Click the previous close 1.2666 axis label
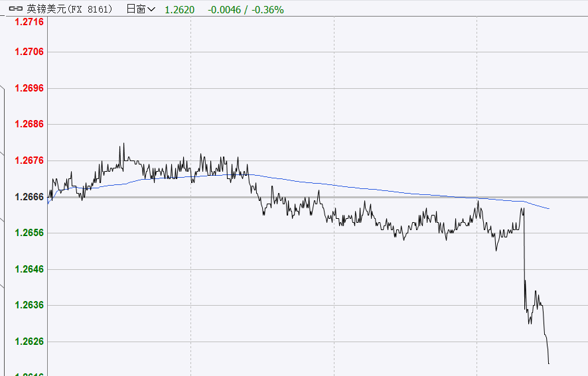This screenshot has width=588, height=376. (x=29, y=197)
